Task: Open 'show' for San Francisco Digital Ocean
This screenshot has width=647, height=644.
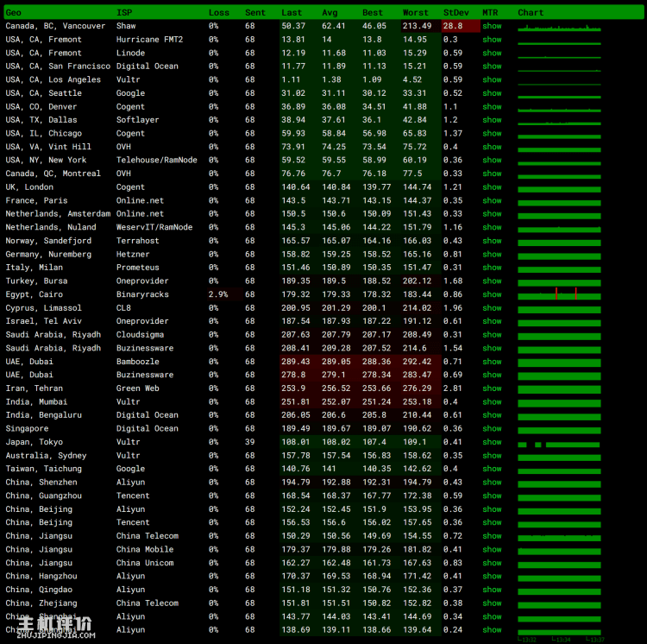Action: pos(492,66)
